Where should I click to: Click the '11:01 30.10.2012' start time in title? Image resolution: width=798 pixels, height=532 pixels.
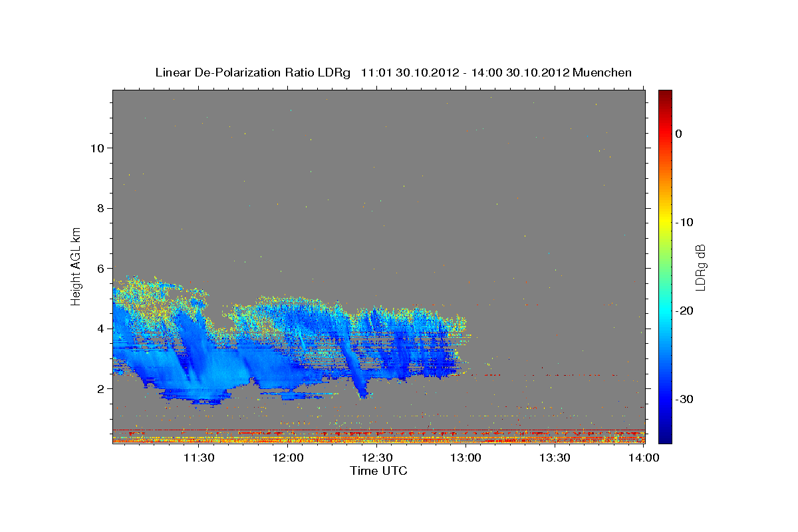pyautogui.click(x=410, y=72)
